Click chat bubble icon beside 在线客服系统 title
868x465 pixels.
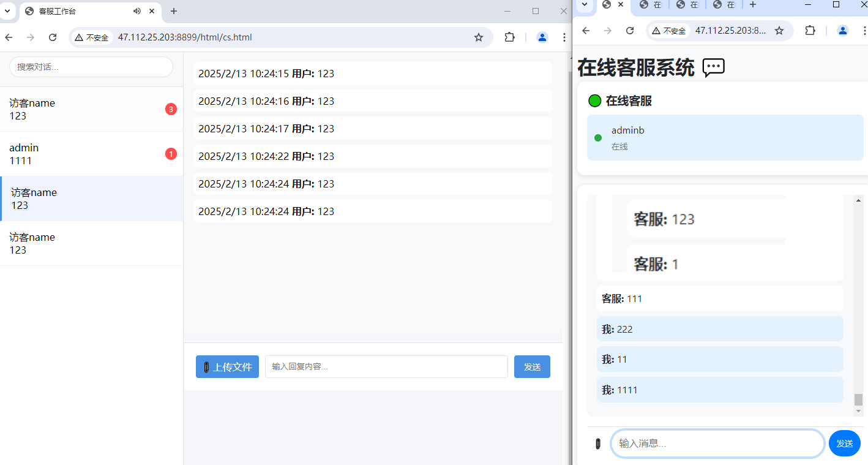click(x=714, y=67)
